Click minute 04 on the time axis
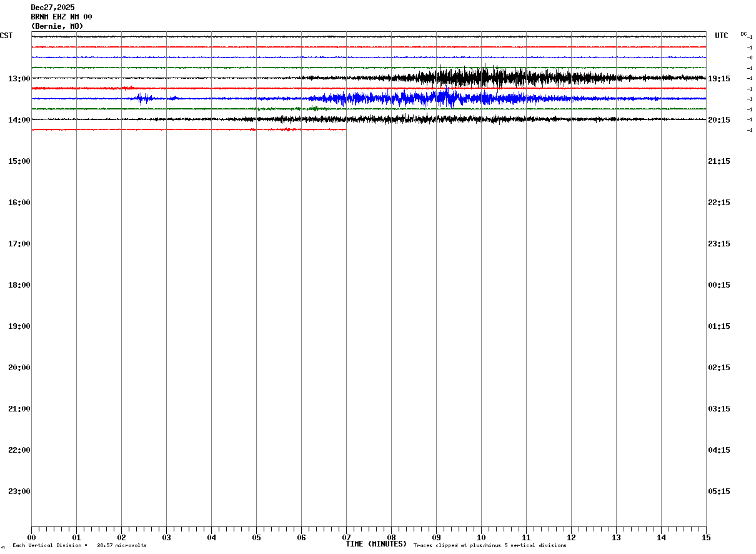 click(x=211, y=537)
